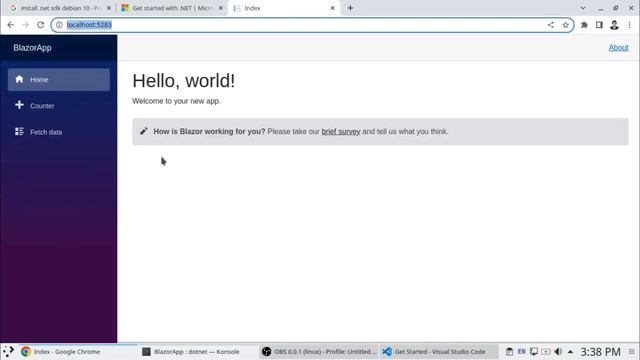Open the volume tray icon
Image resolution: width=640 pixels, height=360 pixels.
pyautogui.click(x=558, y=351)
